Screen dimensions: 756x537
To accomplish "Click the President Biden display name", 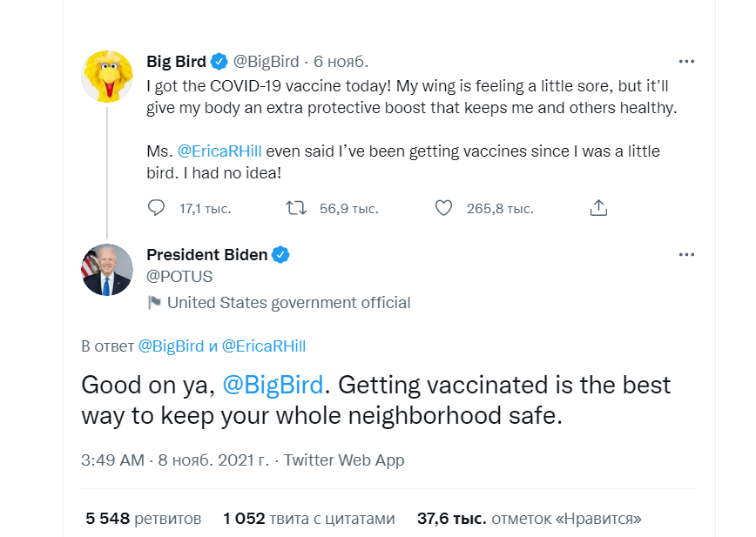I will coord(206,254).
